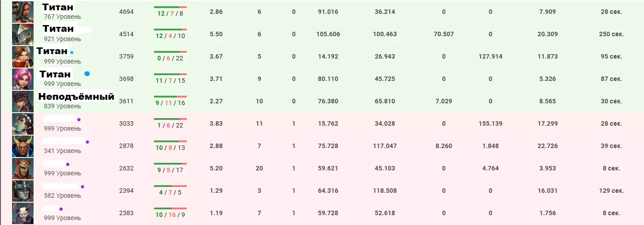Click the avatar in the 3033 score row

(23, 124)
